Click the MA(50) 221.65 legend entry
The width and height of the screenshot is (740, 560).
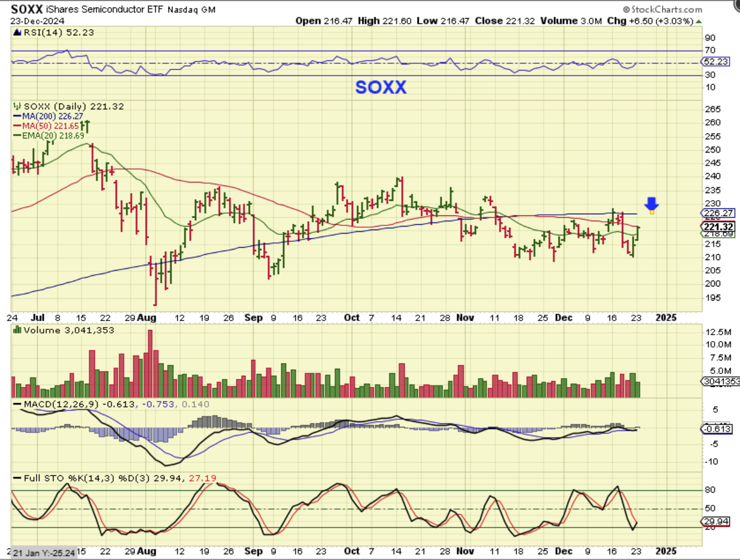tap(46, 126)
